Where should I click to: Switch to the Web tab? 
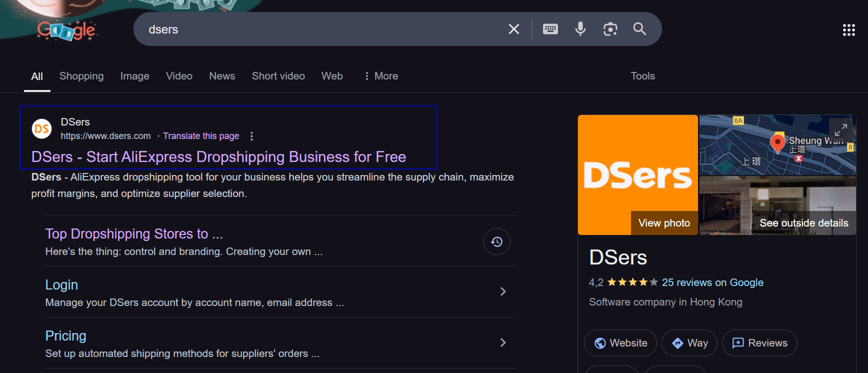click(332, 76)
